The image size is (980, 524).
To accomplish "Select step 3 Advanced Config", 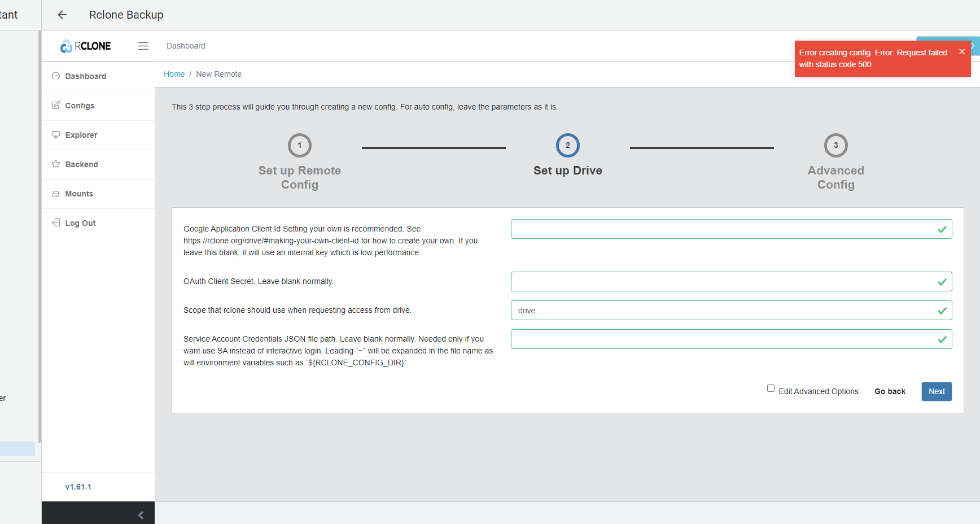I will tap(835, 145).
